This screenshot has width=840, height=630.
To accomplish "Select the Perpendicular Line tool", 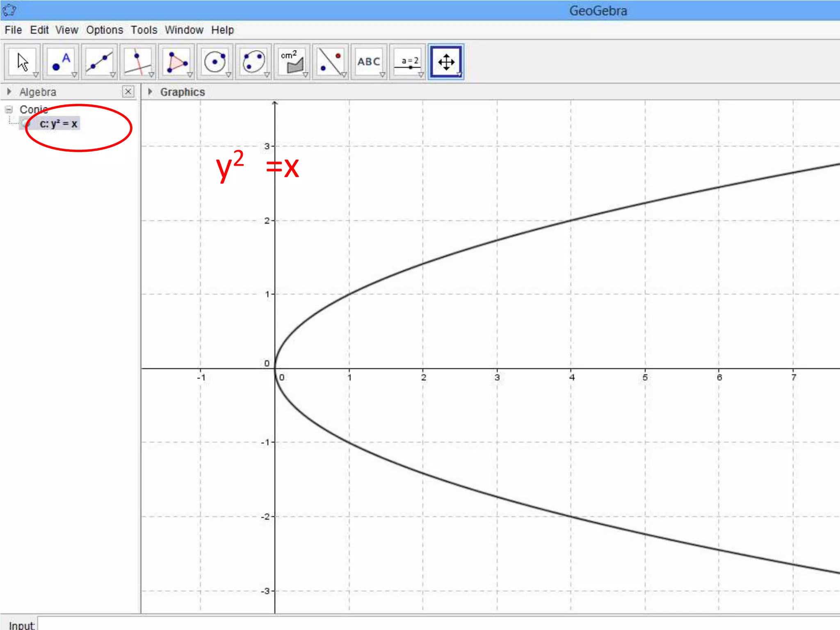I will 138,62.
